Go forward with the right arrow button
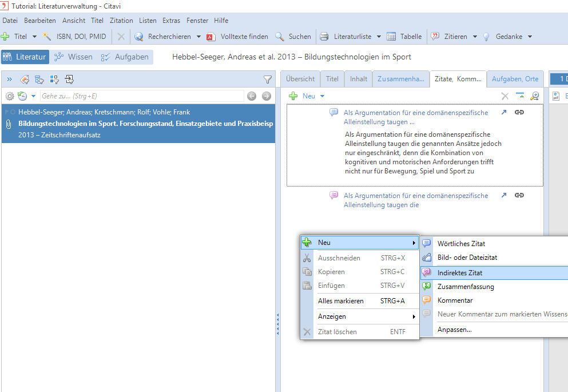This screenshot has height=392, width=568. [266, 96]
